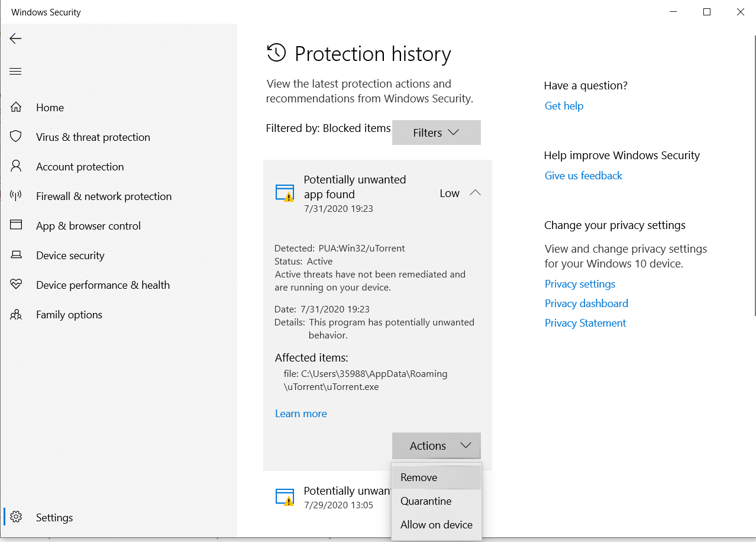Click the Device security laptop icon

click(16, 255)
